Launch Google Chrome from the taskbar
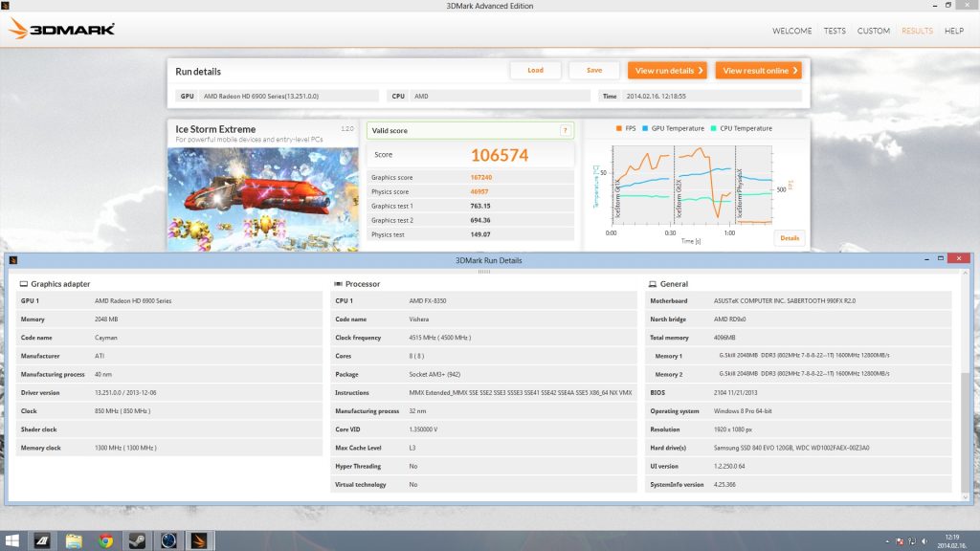 (x=105, y=540)
